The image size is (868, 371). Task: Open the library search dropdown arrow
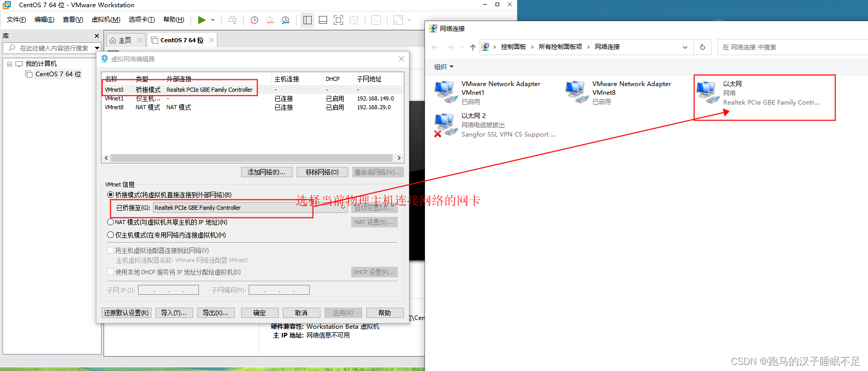[97, 48]
